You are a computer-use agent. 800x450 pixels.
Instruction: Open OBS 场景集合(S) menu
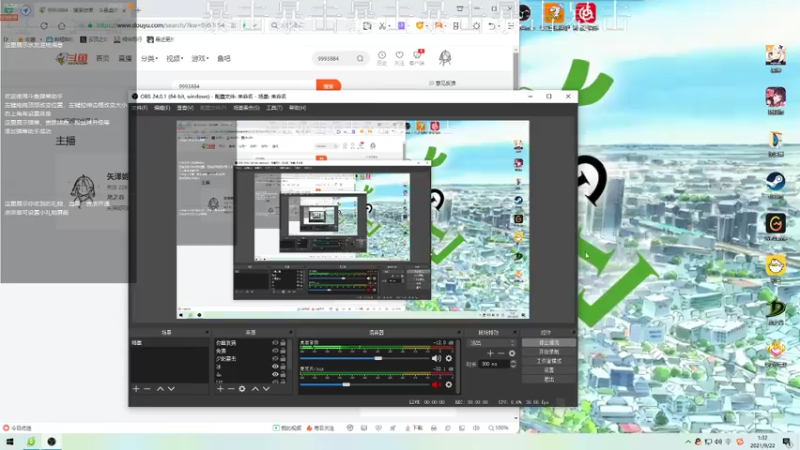[246, 108]
